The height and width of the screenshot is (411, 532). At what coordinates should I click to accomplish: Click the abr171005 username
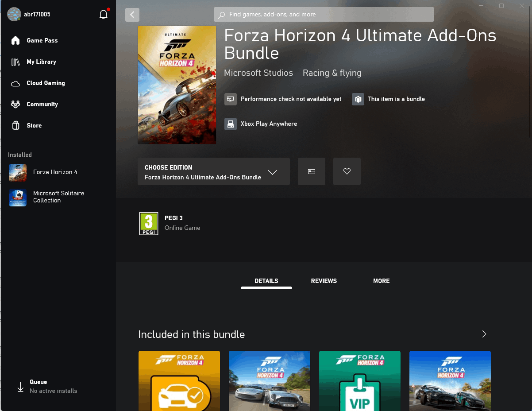pos(38,14)
